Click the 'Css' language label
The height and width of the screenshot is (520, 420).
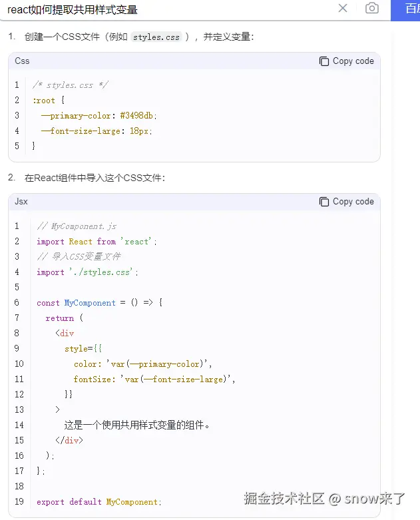22,61
